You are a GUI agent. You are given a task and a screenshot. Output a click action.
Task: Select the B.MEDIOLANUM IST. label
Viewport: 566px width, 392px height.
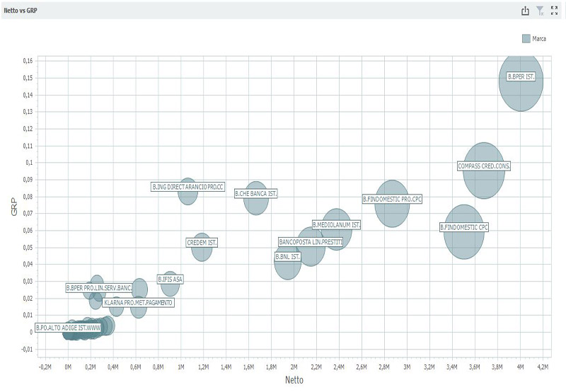pos(337,225)
